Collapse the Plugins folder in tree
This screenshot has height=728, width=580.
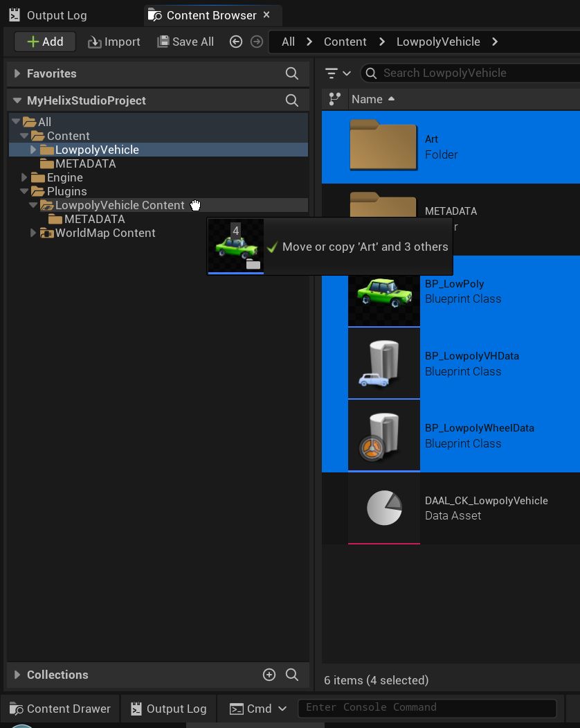pos(24,191)
